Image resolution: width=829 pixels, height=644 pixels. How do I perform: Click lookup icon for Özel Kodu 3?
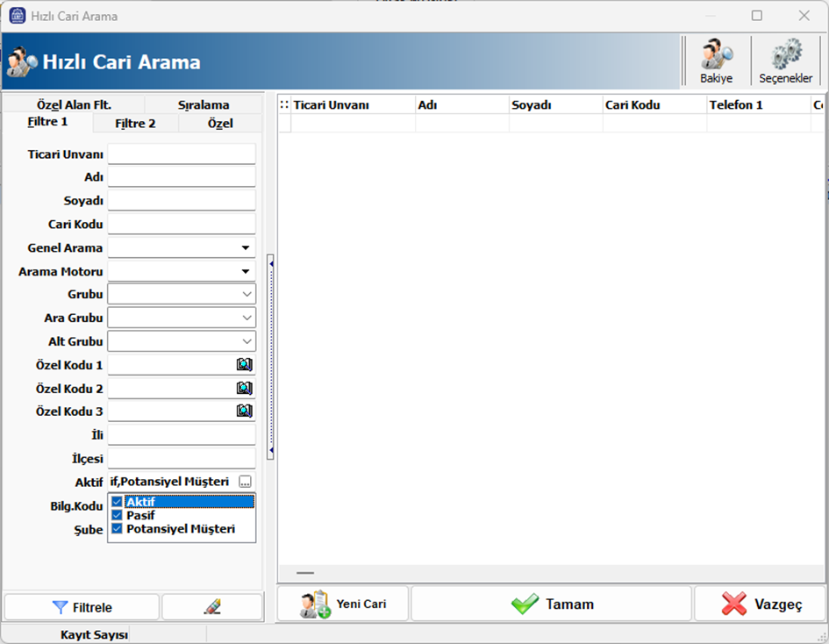click(x=244, y=411)
